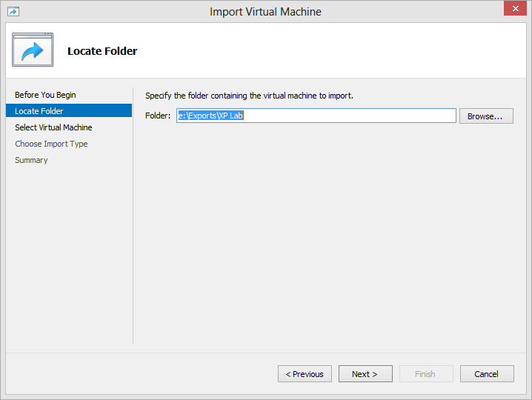
Task: Click the greyed-out Finish button
Action: 426,374
